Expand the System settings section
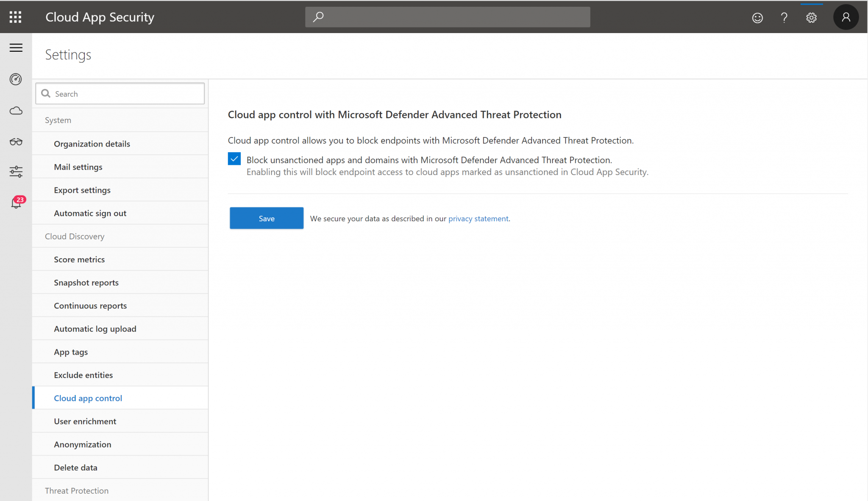The height and width of the screenshot is (501, 868). [58, 120]
